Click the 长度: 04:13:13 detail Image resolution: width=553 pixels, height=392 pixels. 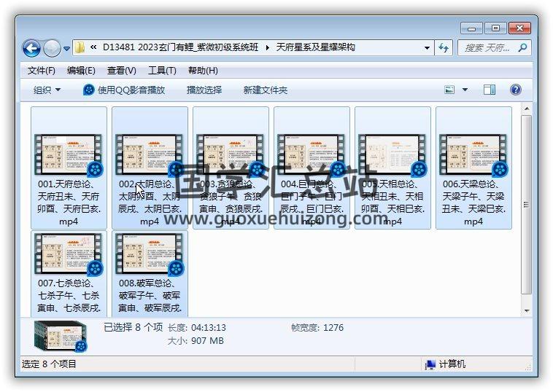click(x=197, y=328)
